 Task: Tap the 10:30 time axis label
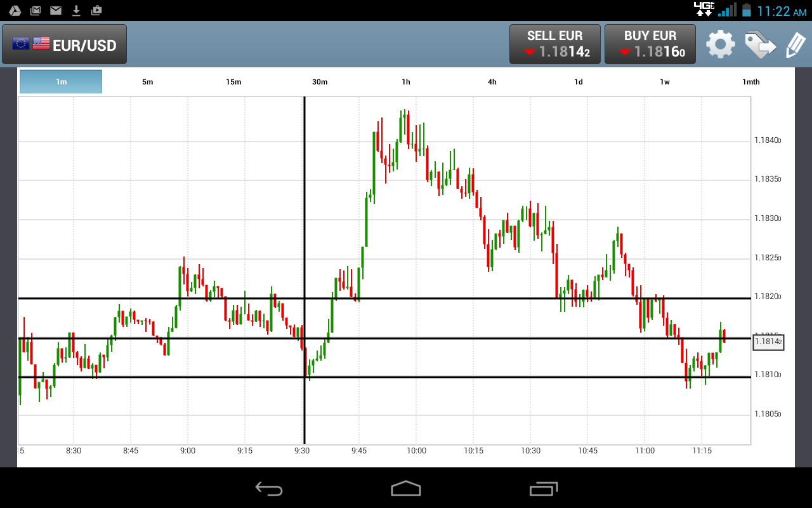(531, 451)
